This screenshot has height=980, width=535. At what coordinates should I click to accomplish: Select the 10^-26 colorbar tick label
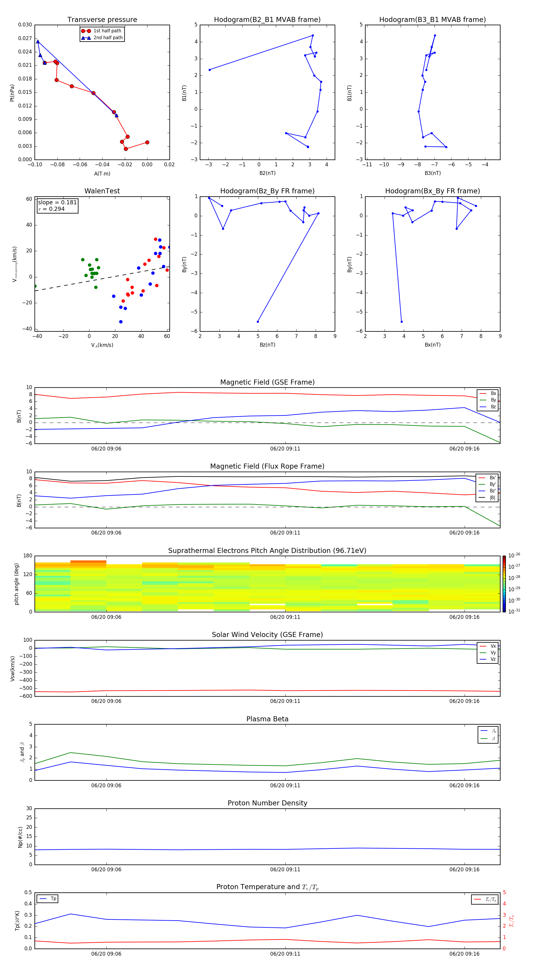pyautogui.click(x=514, y=555)
